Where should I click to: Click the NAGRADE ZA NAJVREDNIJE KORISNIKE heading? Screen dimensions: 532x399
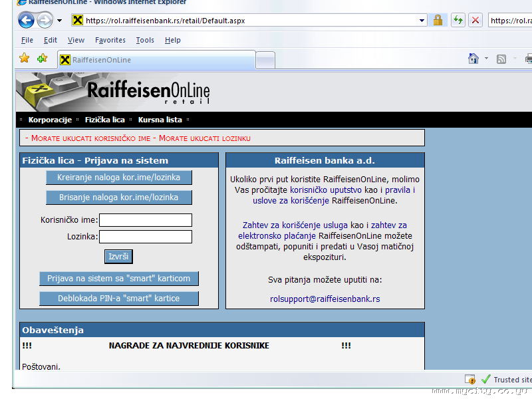click(189, 346)
